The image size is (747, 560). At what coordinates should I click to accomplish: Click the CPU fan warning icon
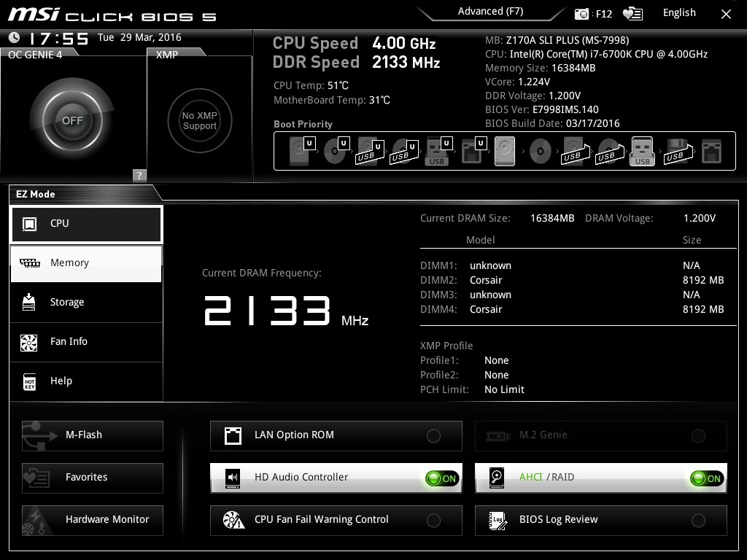tap(233, 520)
